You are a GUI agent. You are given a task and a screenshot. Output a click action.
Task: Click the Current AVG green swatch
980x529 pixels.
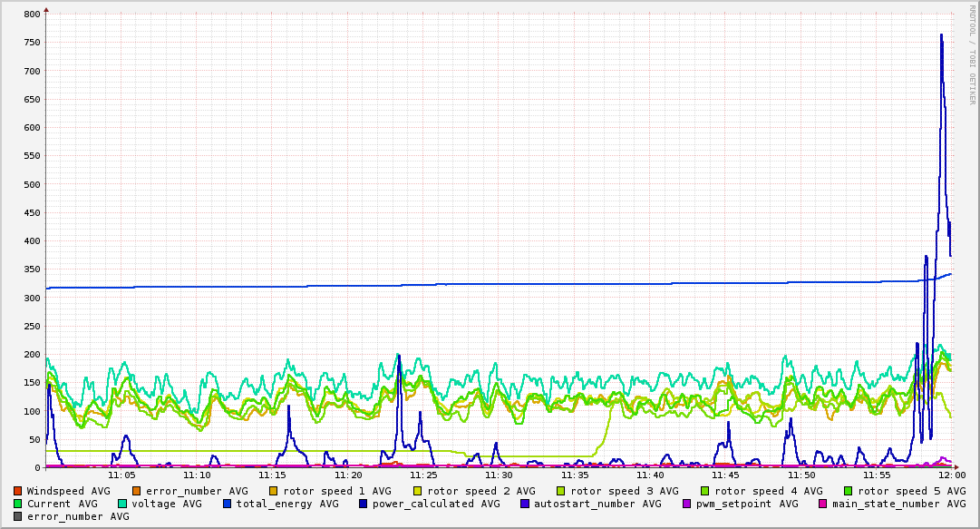[17, 504]
